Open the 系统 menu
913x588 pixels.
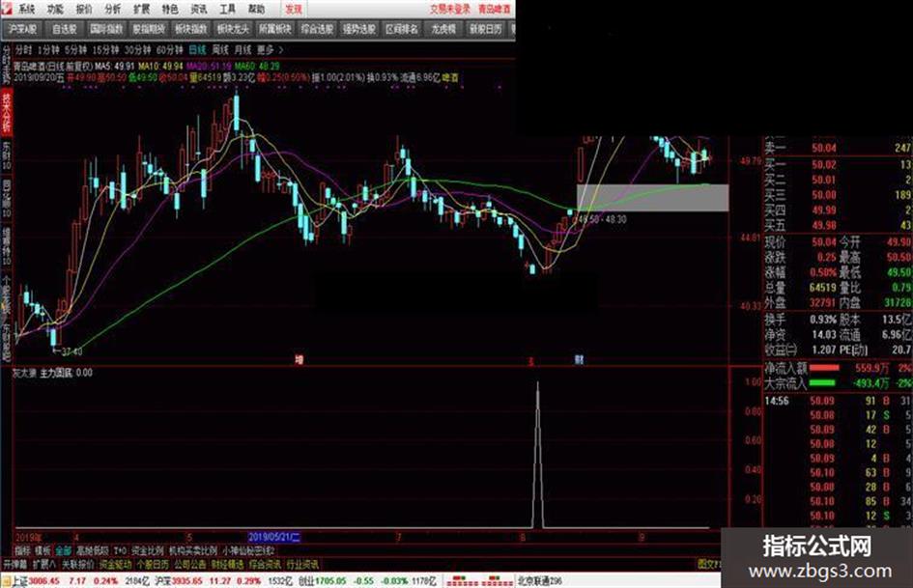click(x=26, y=9)
